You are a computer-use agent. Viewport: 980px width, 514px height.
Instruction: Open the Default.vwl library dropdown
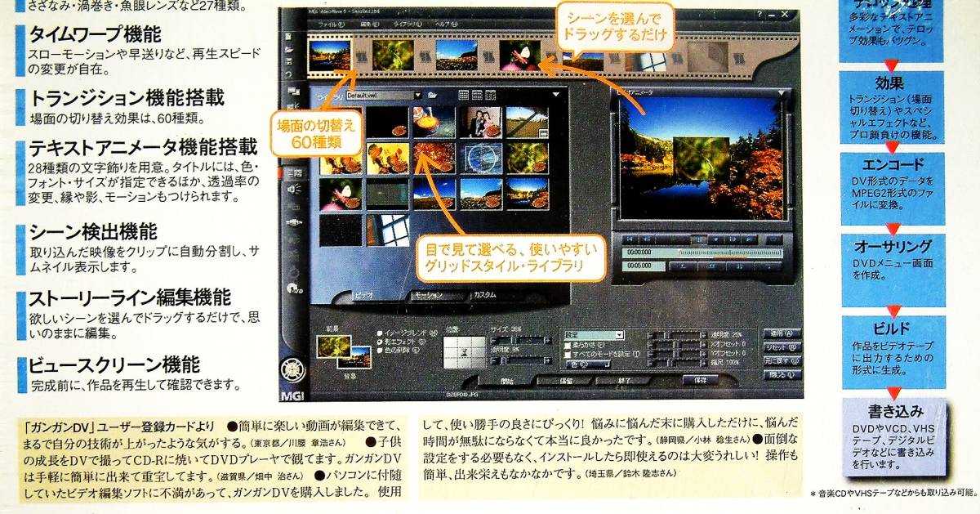[417, 95]
